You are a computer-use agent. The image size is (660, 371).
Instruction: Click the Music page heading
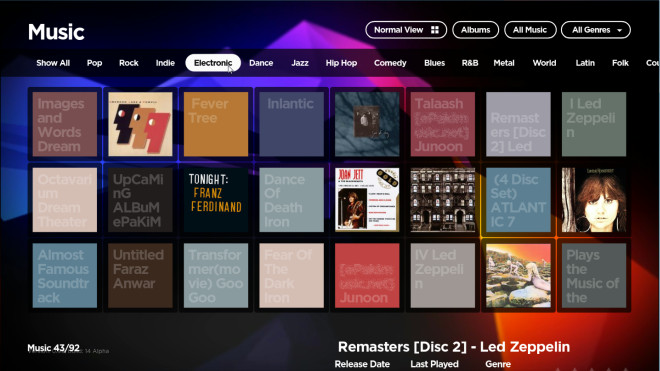[56, 32]
